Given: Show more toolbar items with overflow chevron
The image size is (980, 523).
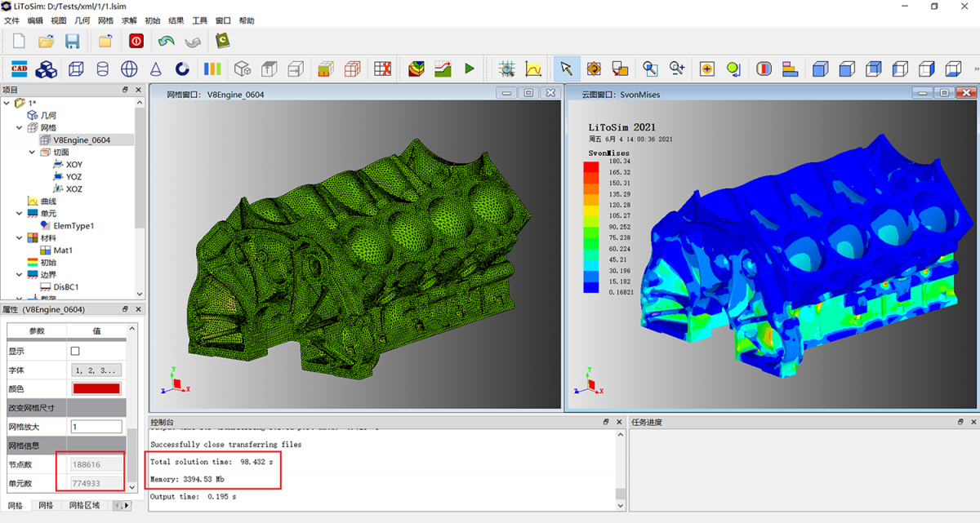Looking at the screenshot, I should tap(976, 69).
